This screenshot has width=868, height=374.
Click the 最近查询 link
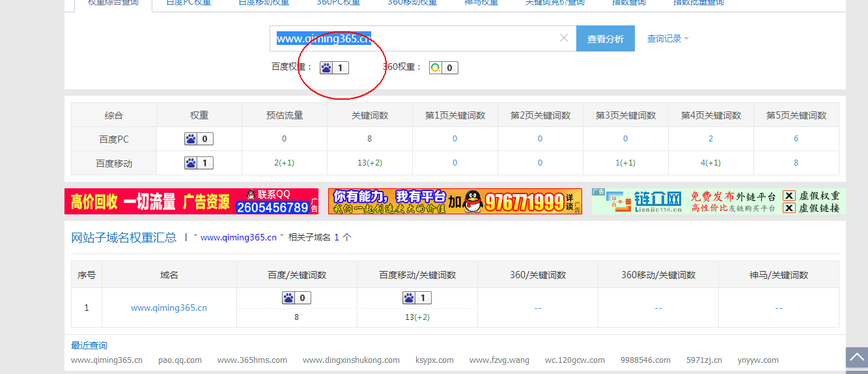[89, 345]
